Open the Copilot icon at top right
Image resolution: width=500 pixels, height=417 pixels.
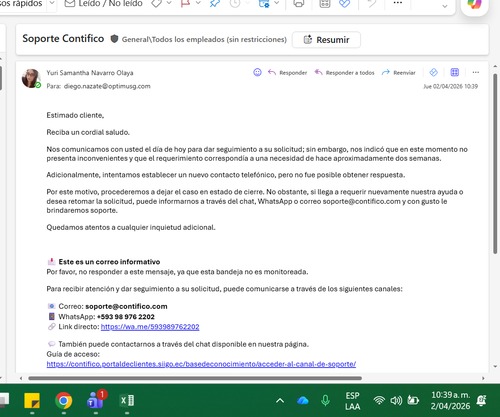[474, 4]
